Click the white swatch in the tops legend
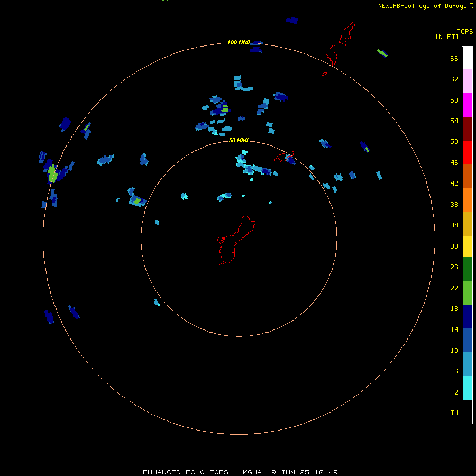This screenshot has width=476, height=476. (467, 58)
